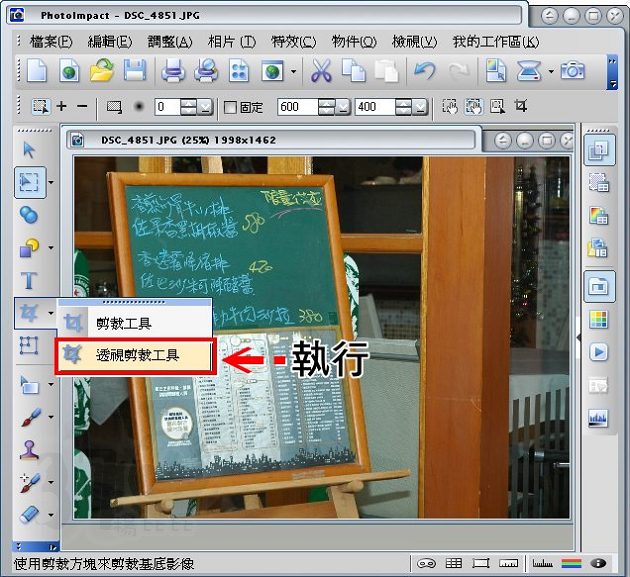
Task: Select the Stamp tool
Action: [x=30, y=450]
